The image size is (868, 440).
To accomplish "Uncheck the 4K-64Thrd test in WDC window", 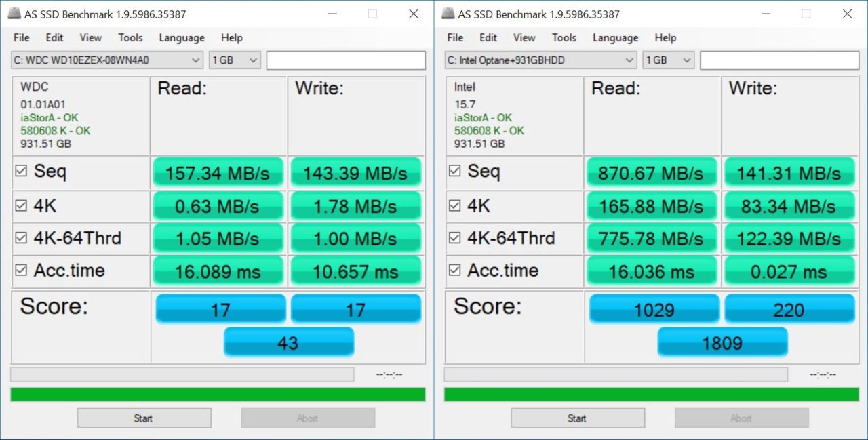I will [x=22, y=239].
